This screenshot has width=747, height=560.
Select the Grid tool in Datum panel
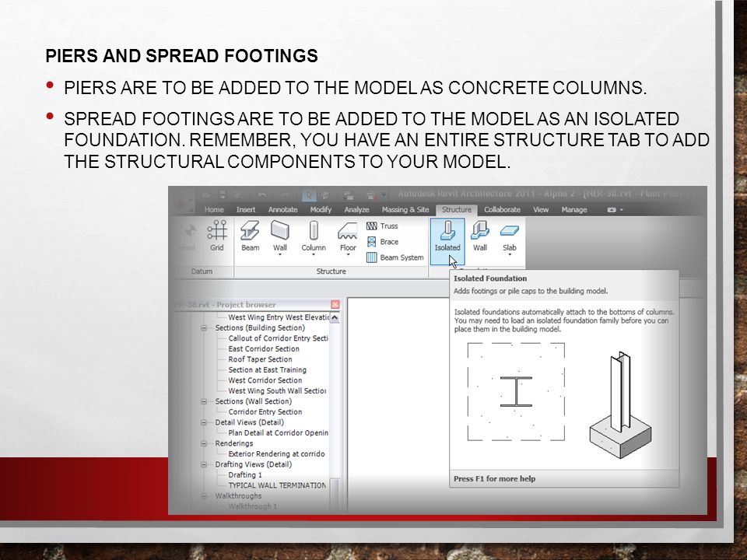tap(217, 236)
